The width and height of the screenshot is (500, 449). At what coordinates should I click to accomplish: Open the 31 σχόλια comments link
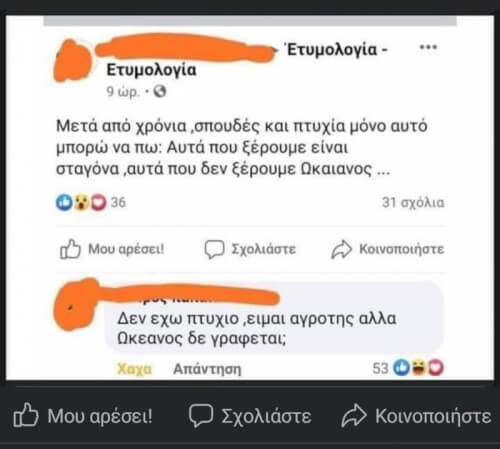click(413, 202)
